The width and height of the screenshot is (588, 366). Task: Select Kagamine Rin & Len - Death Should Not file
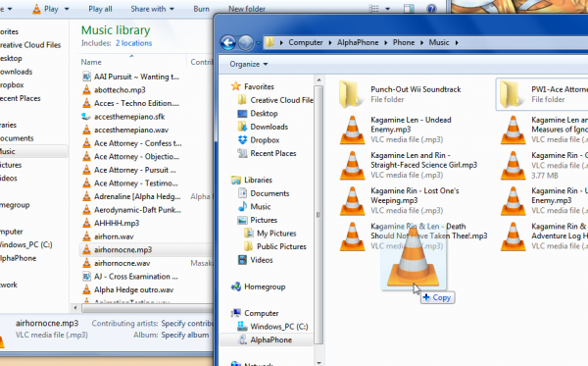click(414, 235)
